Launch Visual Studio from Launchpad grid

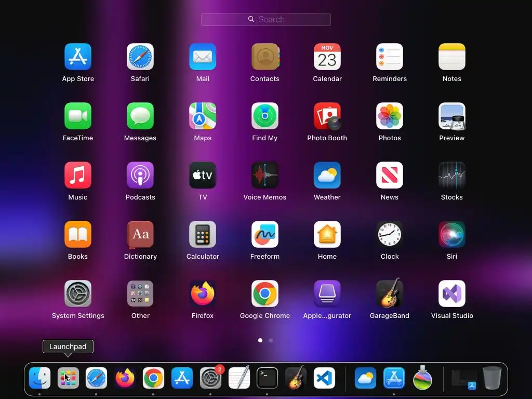coord(452,294)
